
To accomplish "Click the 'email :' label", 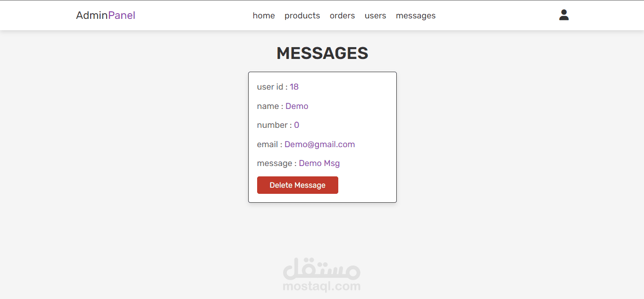I will tap(270, 144).
